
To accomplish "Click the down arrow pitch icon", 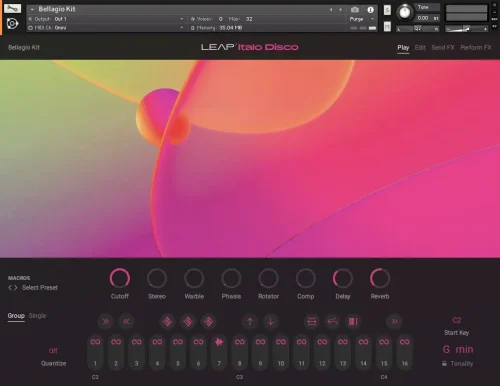I will 271,321.
